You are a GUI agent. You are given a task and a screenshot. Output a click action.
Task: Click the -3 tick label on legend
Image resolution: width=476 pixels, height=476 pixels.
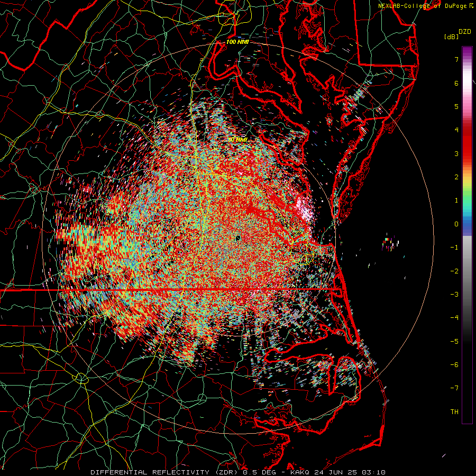[454, 295]
